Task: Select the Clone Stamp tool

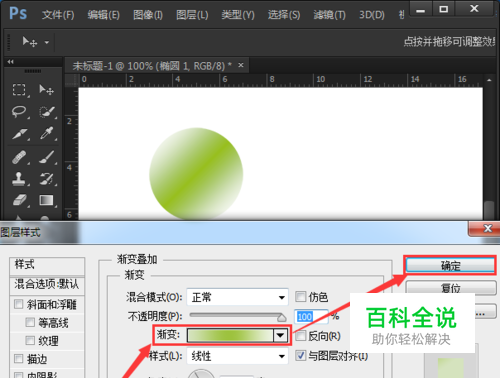Action: (19, 179)
